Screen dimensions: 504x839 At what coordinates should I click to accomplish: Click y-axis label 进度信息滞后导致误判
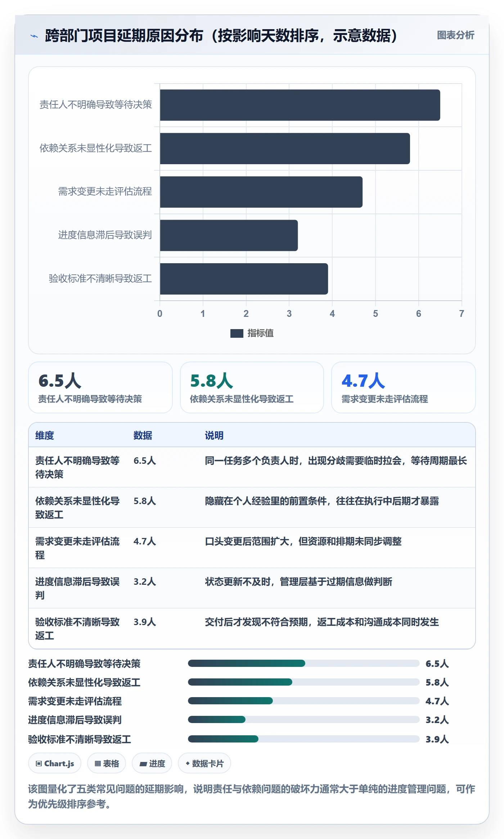[x=105, y=235]
